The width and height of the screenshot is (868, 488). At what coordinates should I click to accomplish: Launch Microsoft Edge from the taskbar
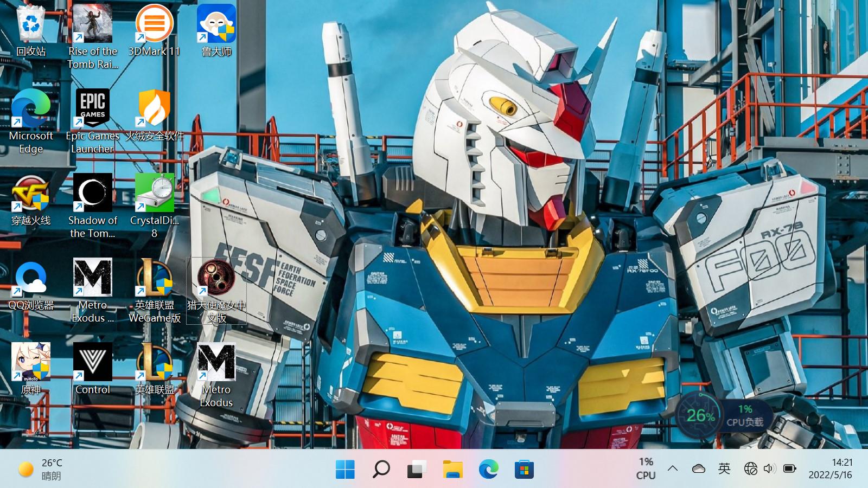point(488,469)
